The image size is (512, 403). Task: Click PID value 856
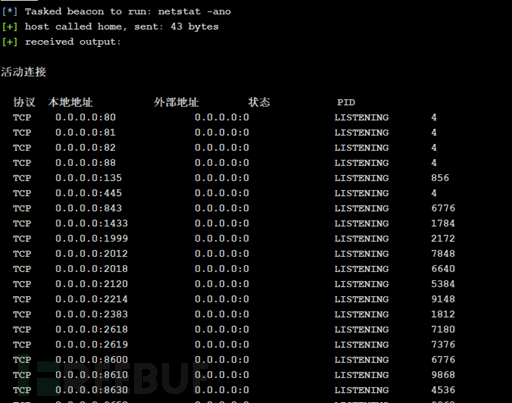click(440, 178)
